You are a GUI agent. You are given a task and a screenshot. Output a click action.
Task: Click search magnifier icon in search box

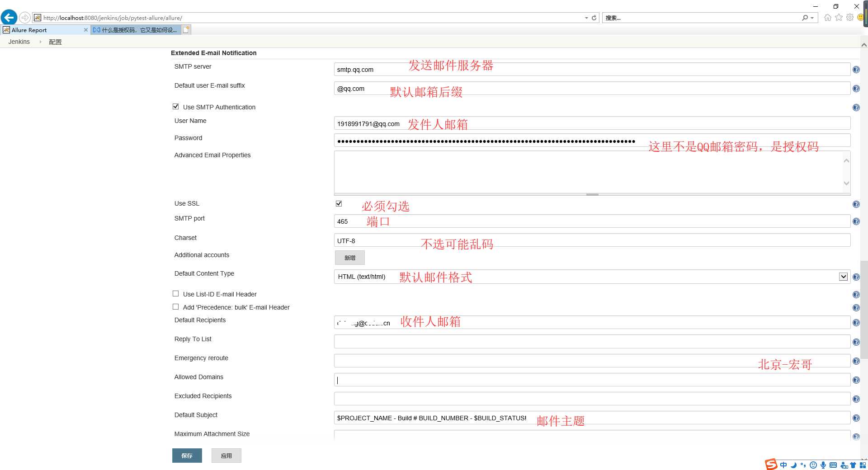[805, 18]
